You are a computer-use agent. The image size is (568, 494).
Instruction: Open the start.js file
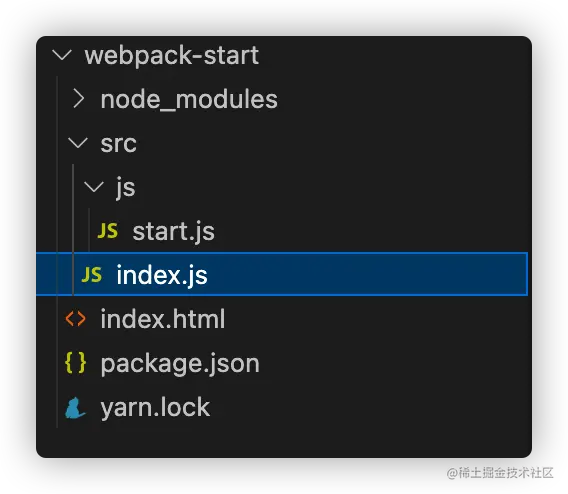coord(174,232)
